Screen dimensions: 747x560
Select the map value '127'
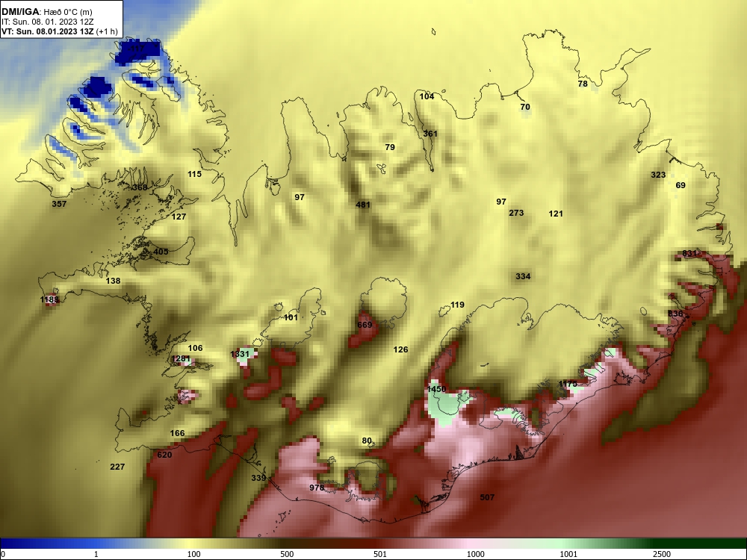tap(179, 217)
